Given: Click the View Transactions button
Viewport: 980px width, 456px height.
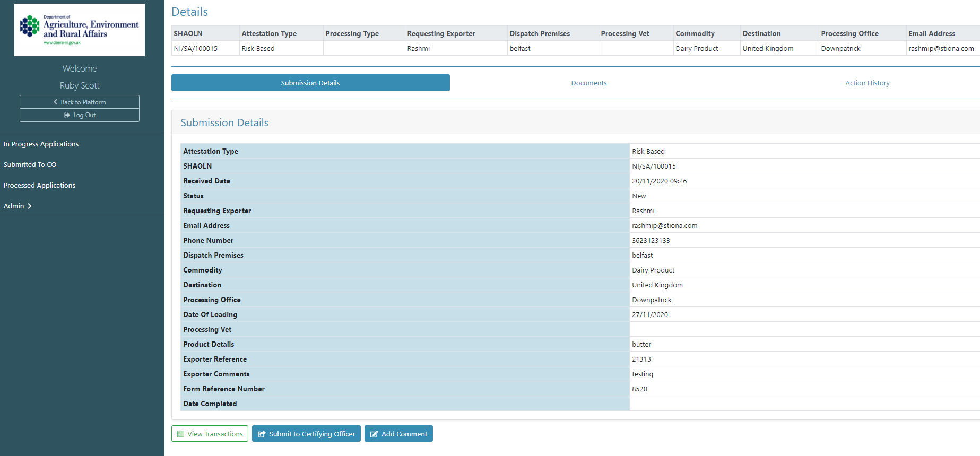Looking at the screenshot, I should coord(210,434).
